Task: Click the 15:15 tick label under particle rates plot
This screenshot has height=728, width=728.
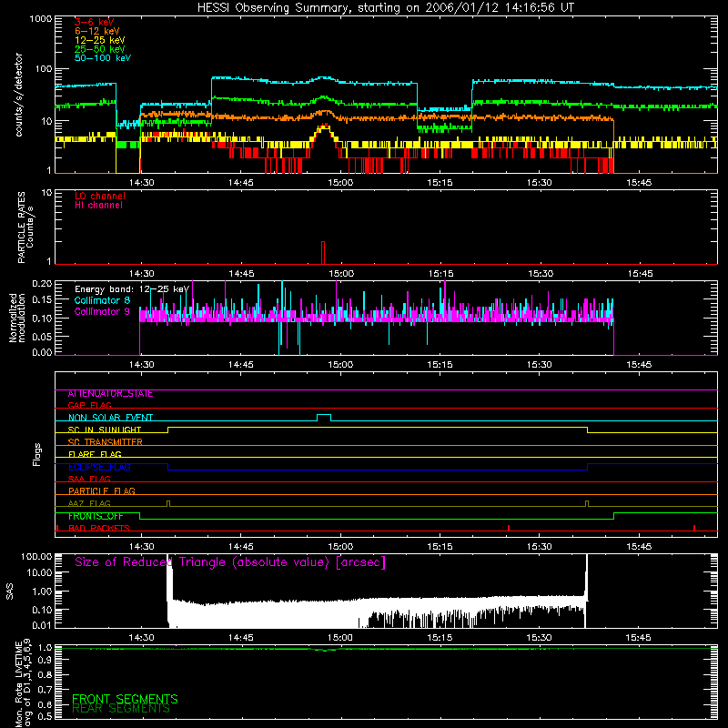Action: click(441, 274)
